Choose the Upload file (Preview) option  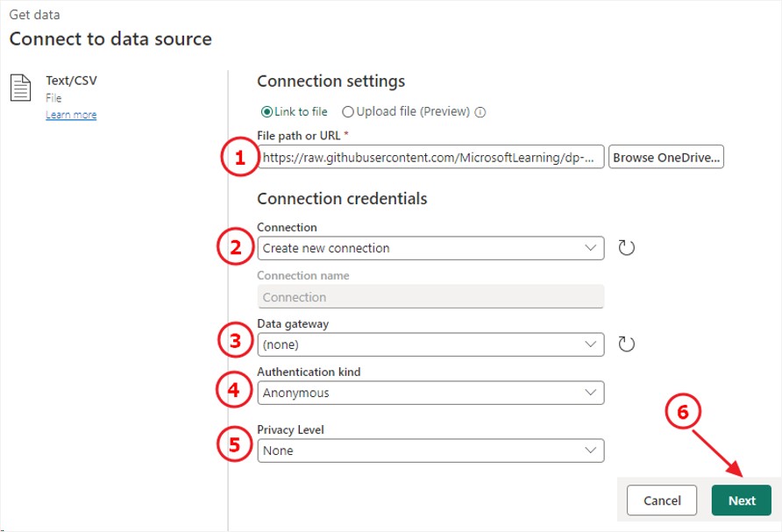[348, 112]
